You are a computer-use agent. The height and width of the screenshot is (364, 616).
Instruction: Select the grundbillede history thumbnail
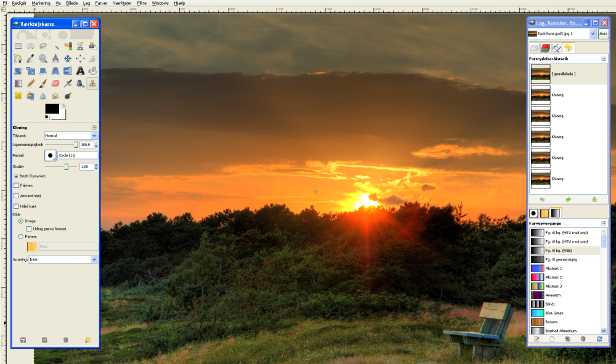tap(541, 74)
